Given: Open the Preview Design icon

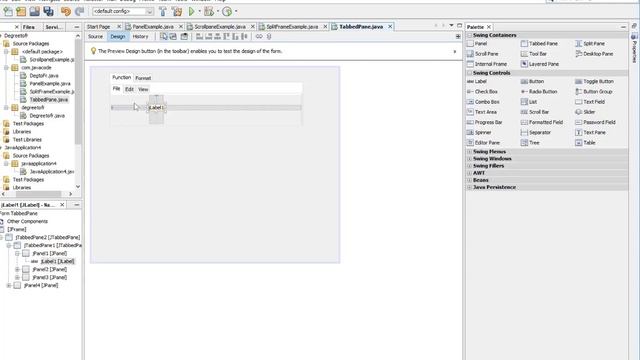Looking at the screenshot, I should [x=184, y=36].
